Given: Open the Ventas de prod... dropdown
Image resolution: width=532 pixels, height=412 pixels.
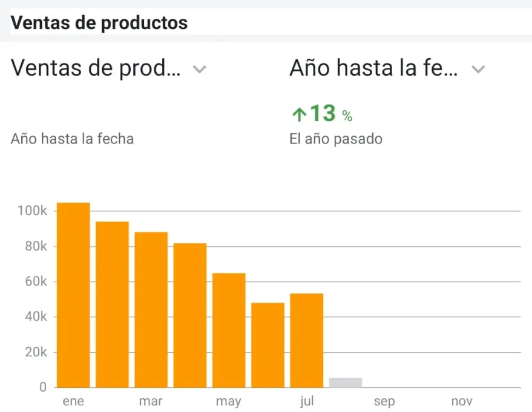Looking at the screenshot, I should pyautogui.click(x=108, y=68).
